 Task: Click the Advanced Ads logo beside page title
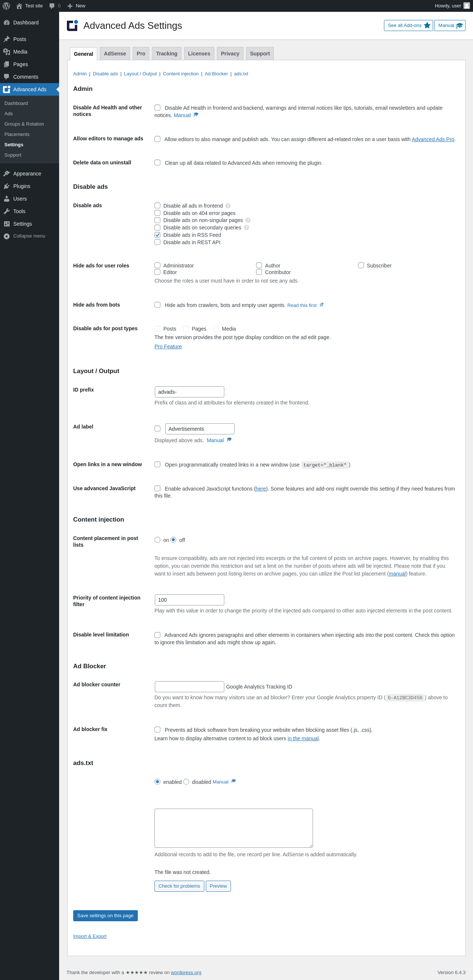[72, 25]
